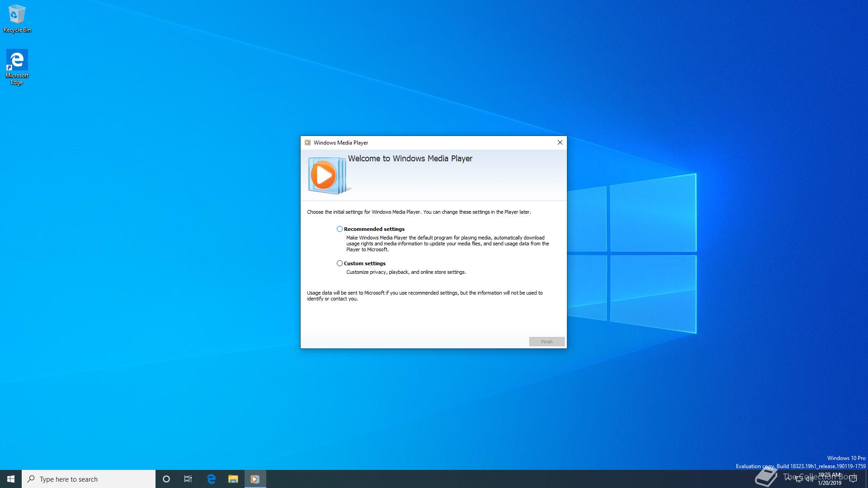The height and width of the screenshot is (488, 868).
Task: Open the Recycle Bin desktop icon
Action: 17,19
